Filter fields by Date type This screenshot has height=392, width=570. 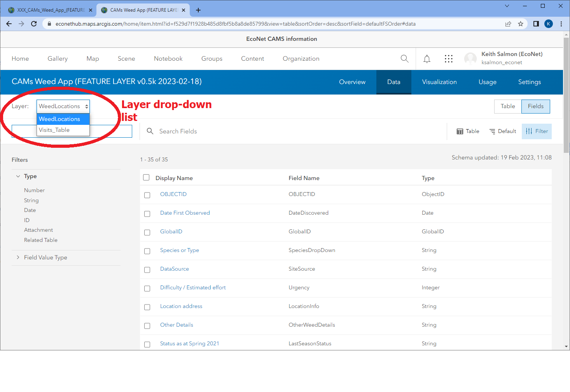pyautogui.click(x=30, y=210)
